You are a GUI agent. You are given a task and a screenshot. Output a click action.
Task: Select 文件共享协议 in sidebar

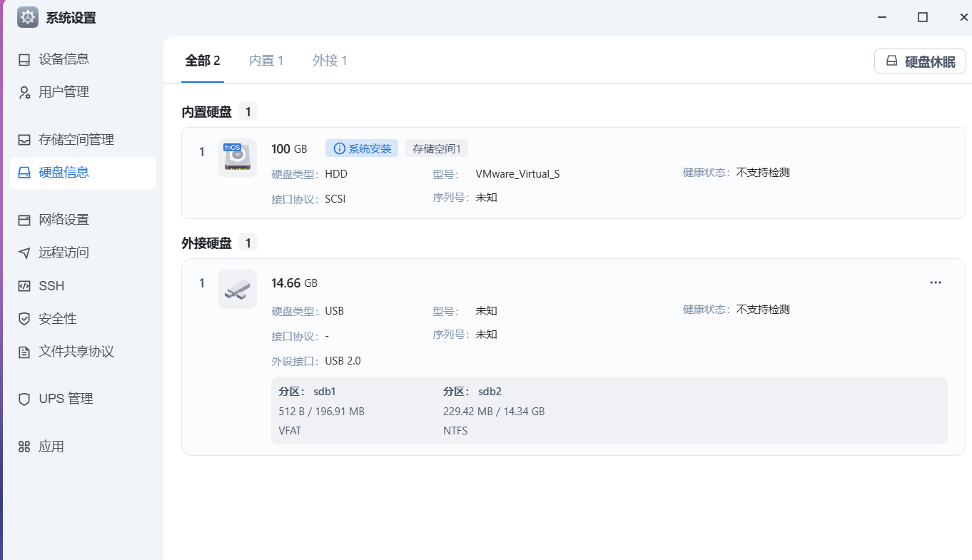coord(83,352)
